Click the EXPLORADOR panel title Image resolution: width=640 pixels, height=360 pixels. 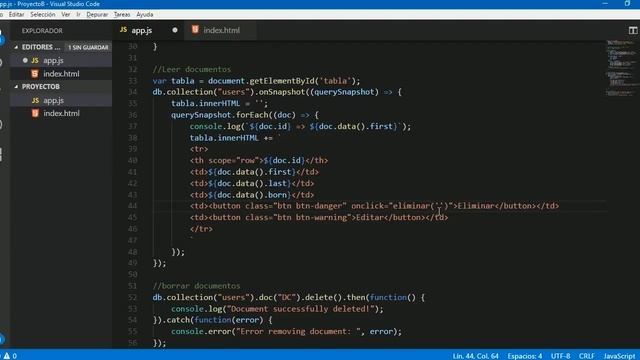pyautogui.click(x=42, y=31)
